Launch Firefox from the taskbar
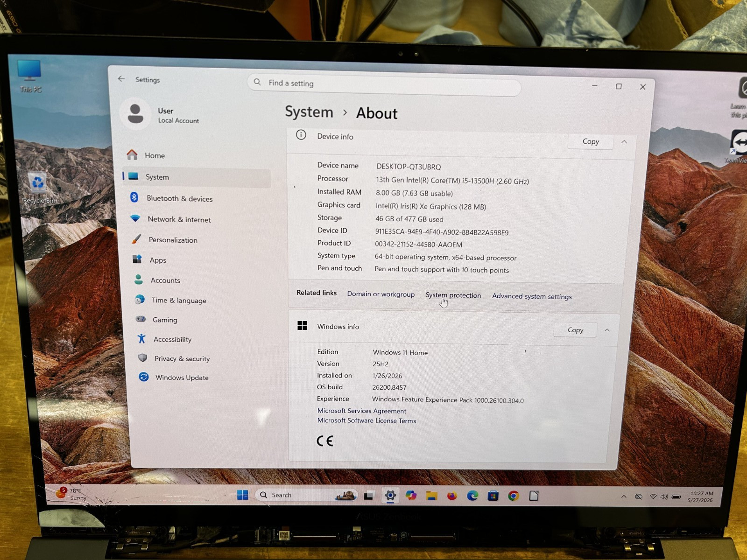 pos(452,496)
